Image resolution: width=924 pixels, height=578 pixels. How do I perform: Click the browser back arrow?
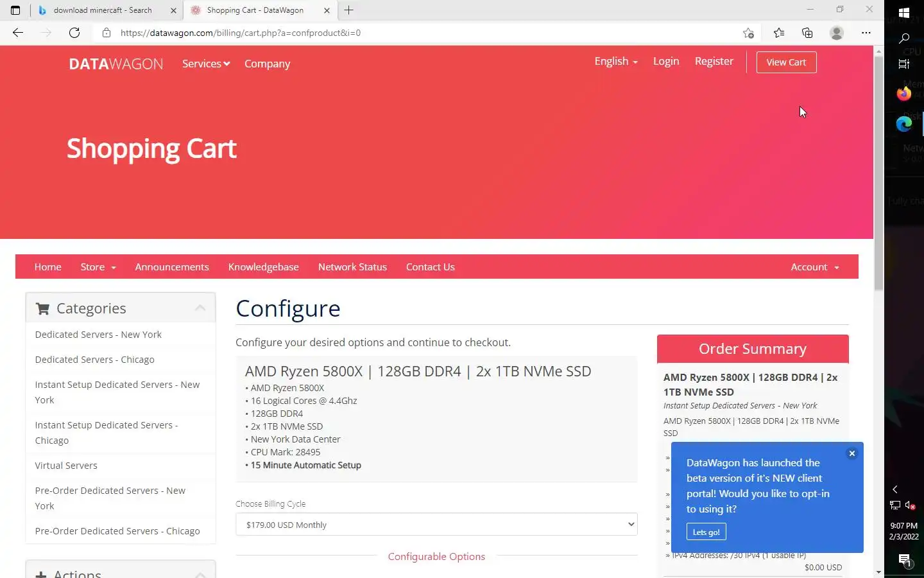[18, 33]
